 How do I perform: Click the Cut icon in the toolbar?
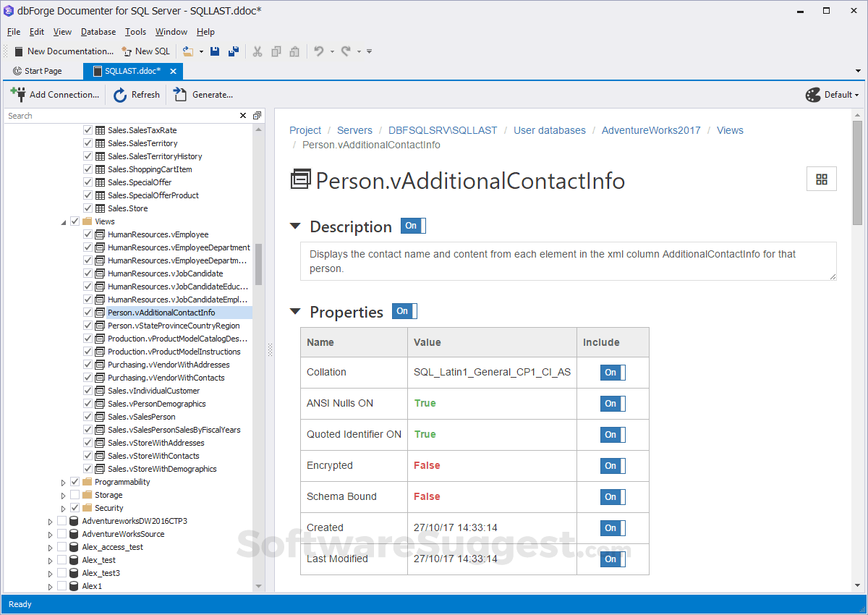point(258,51)
